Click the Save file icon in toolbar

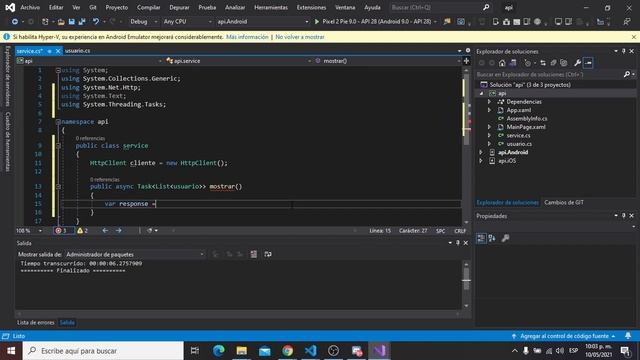coord(71,22)
